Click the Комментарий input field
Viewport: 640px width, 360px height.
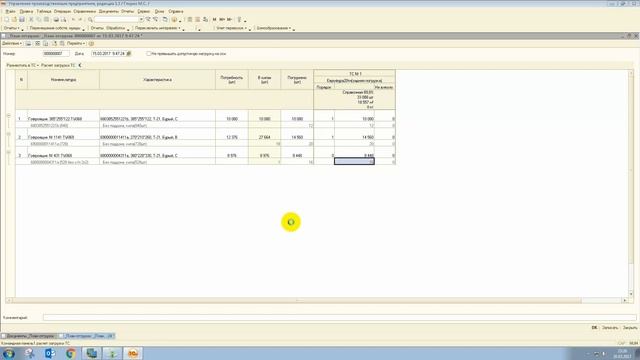(339, 318)
